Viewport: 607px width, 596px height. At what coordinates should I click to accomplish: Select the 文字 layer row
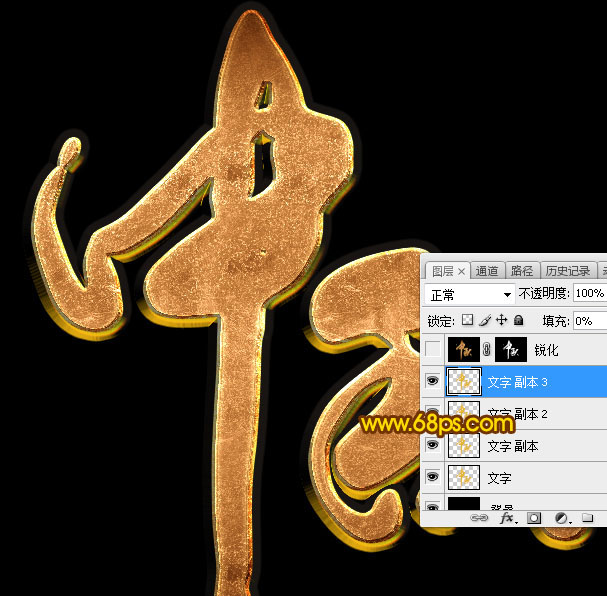coord(514,477)
